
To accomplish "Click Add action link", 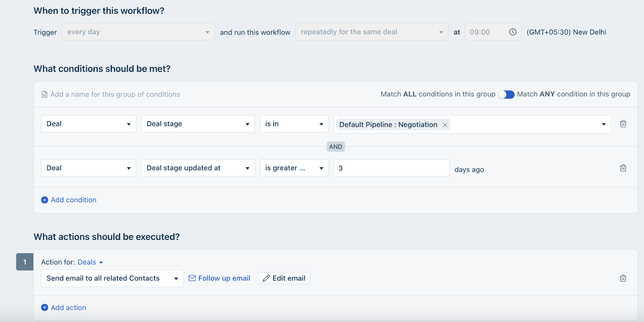I will (x=68, y=308).
